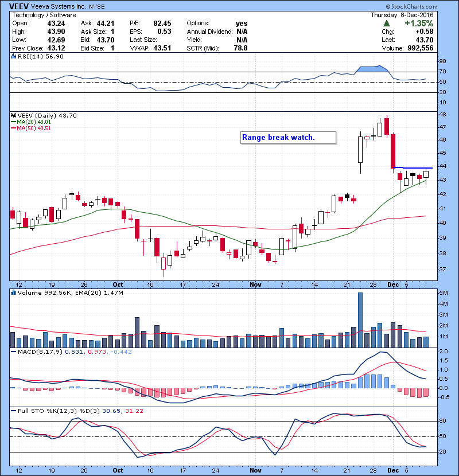Image resolution: width=459 pixels, height=476 pixels.
Task: Click 'Veeva Systems Inc.' company name
Action: coord(59,6)
